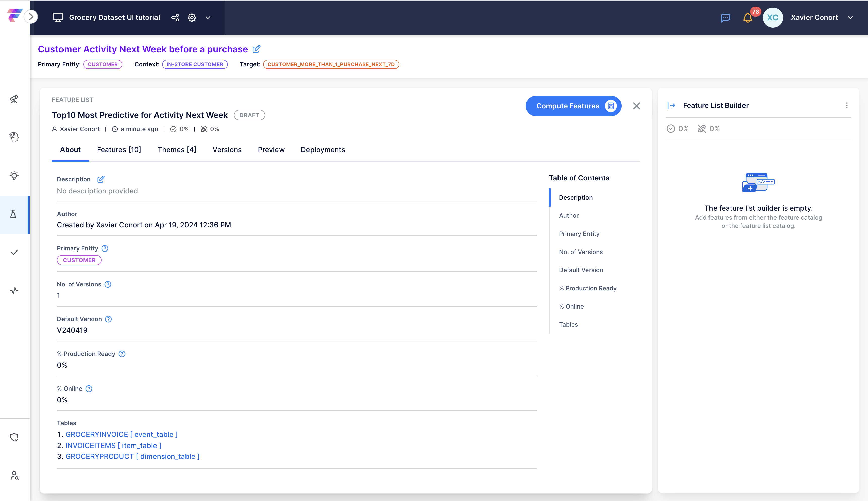Click the V240419 default version value
This screenshot has height=501, width=868.
[x=72, y=330]
